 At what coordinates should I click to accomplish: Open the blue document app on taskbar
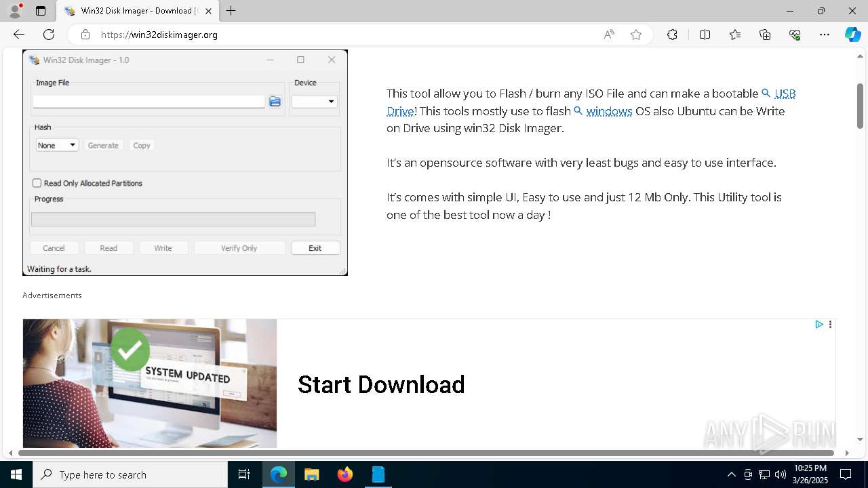(x=378, y=474)
